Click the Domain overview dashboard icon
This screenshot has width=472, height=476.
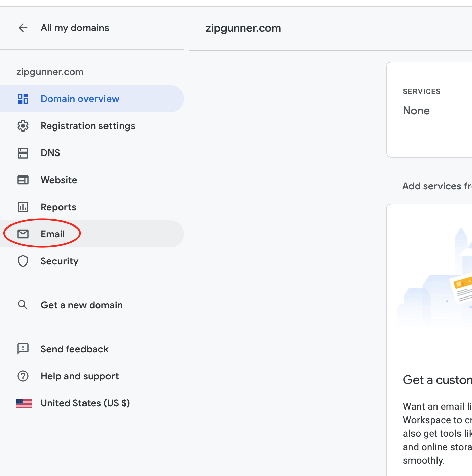click(x=23, y=99)
